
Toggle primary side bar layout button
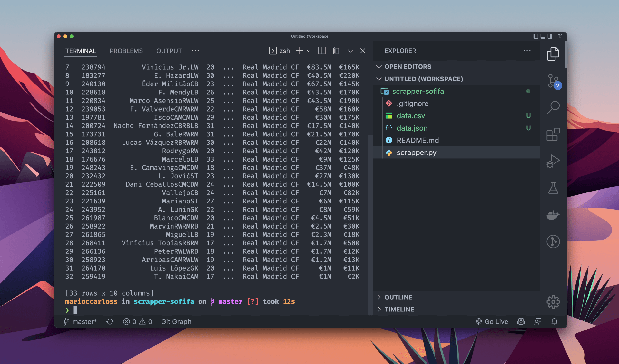point(536,36)
